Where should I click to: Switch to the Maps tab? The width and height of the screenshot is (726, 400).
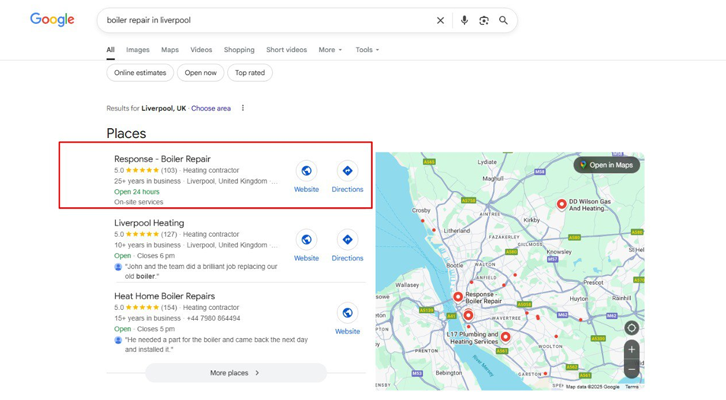(x=170, y=50)
